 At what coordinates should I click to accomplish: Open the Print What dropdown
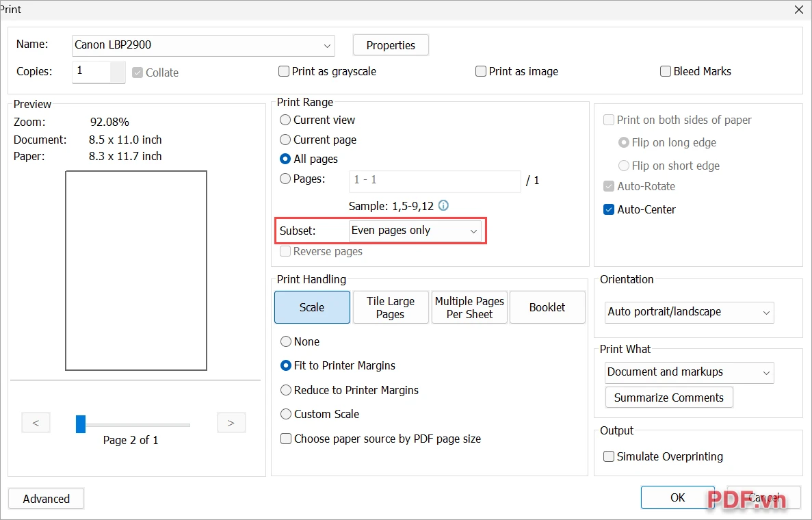[690, 372]
